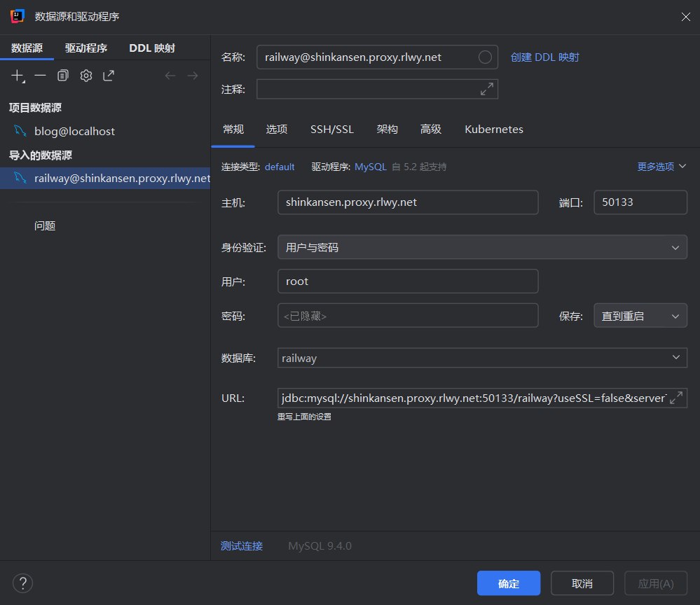Click the color circle in name field
Image resolution: width=700 pixels, height=605 pixels.
coord(485,57)
